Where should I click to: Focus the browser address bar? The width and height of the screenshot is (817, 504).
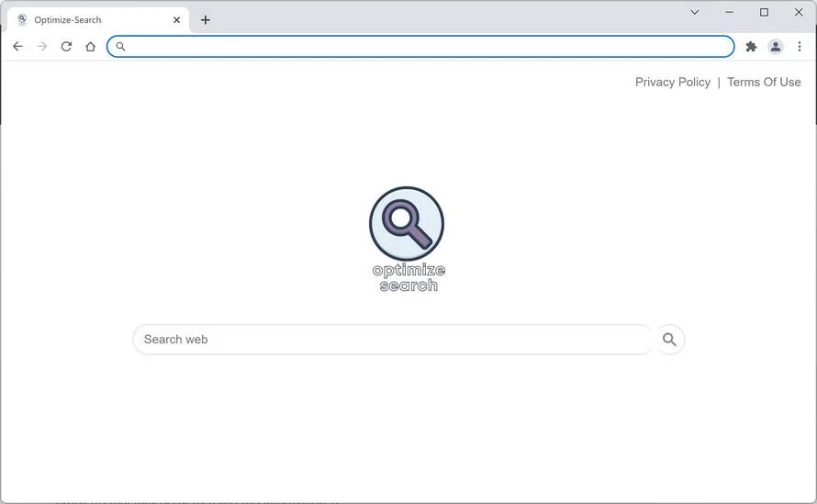420,47
